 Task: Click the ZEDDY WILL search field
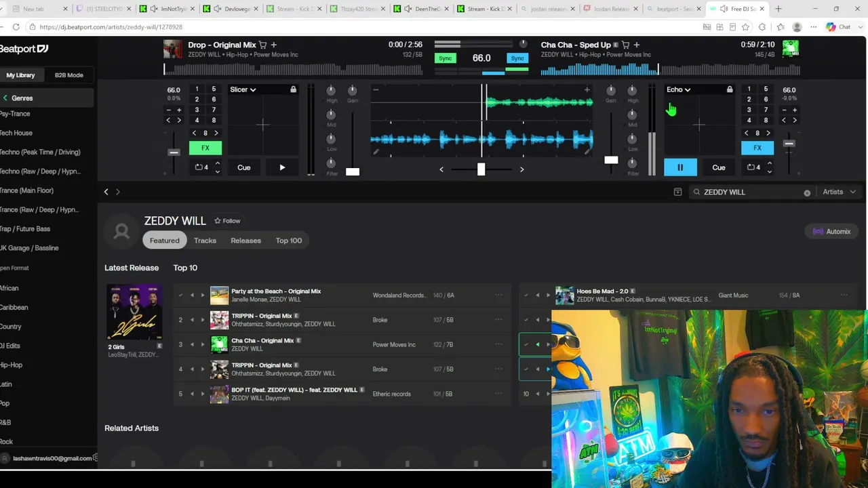[x=751, y=192]
